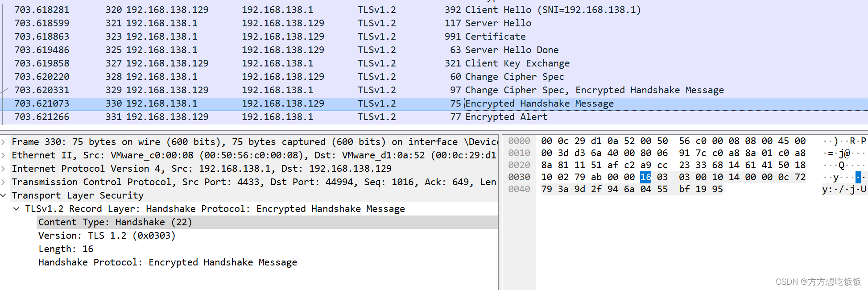Screen dimensions: 868x290
Task: Expand Internet Protocol Version 4 node
Action: point(4,169)
